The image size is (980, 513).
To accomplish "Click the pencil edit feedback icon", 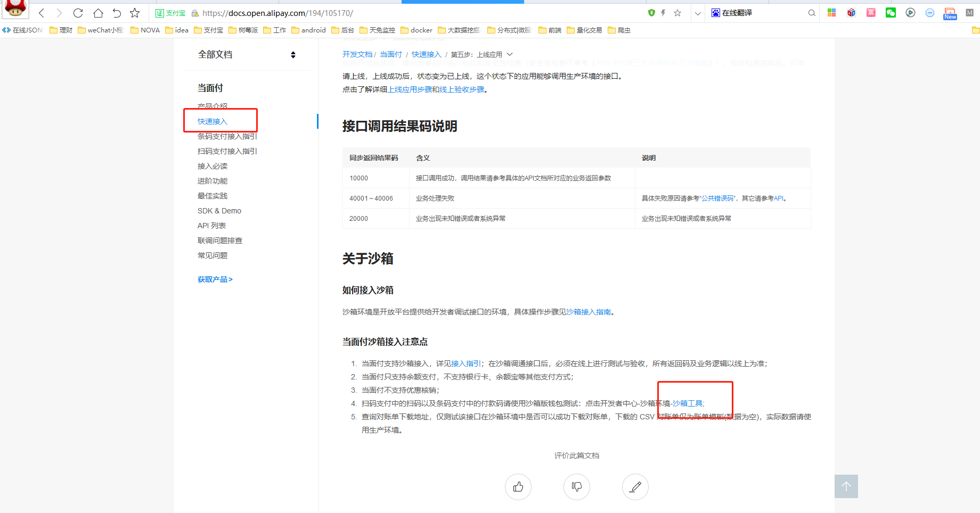I will tap(635, 486).
